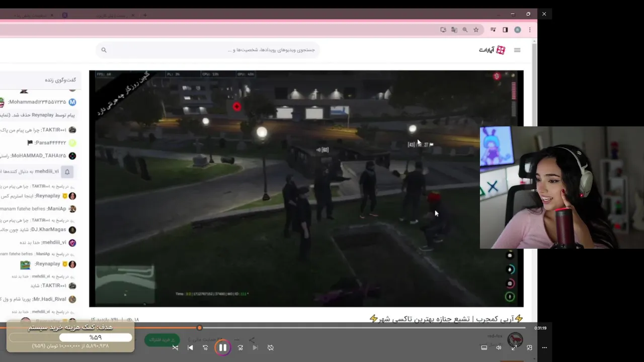
Task: Click the bell icon beside mehdiii_vi
Action: [x=67, y=172]
